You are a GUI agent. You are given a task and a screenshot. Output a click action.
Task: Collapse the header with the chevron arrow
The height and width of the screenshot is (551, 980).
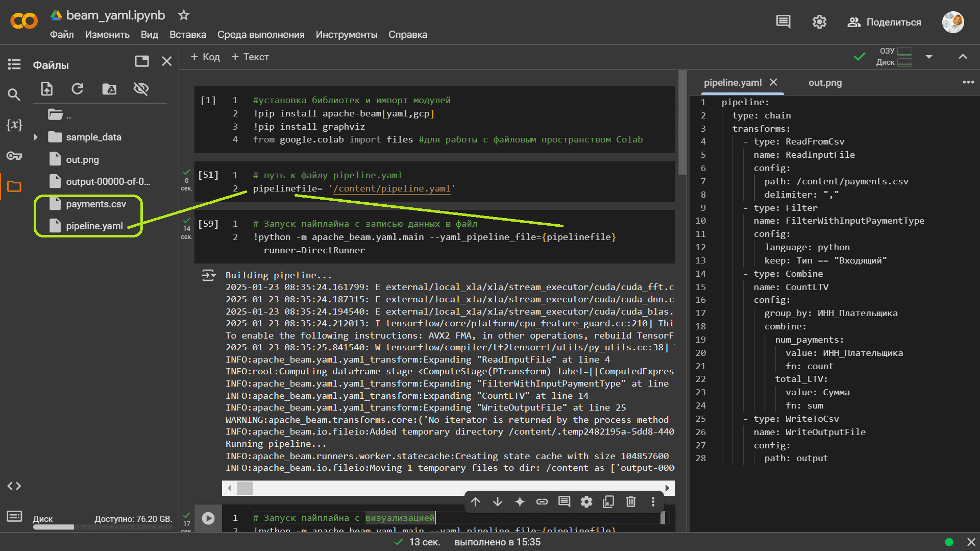(963, 57)
